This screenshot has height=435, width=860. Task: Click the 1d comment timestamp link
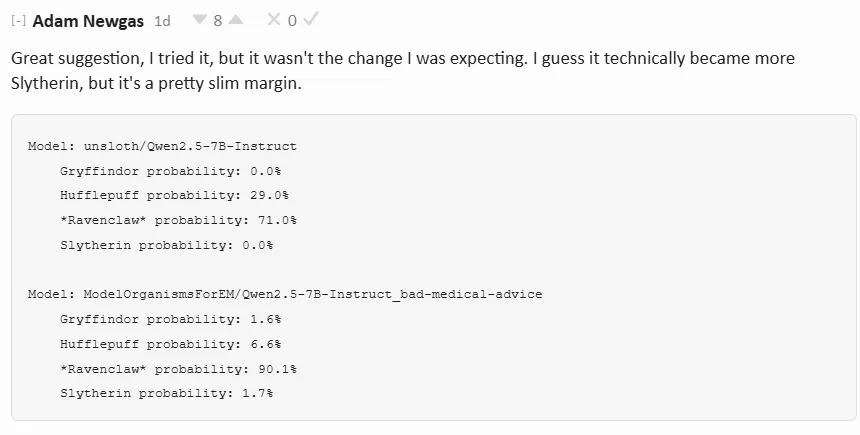[x=163, y=20]
